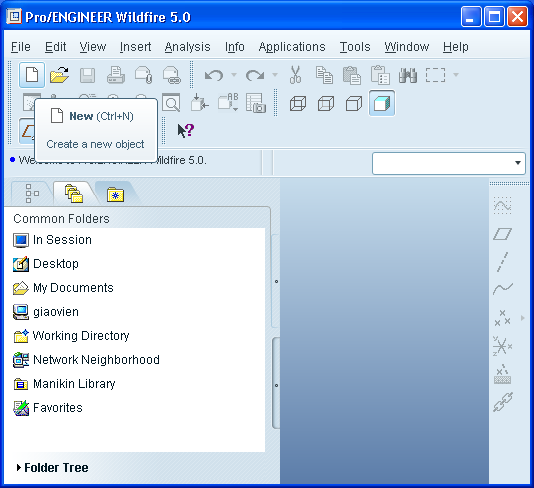
Task: Click the magnifier zoom window icon
Action: (x=171, y=103)
